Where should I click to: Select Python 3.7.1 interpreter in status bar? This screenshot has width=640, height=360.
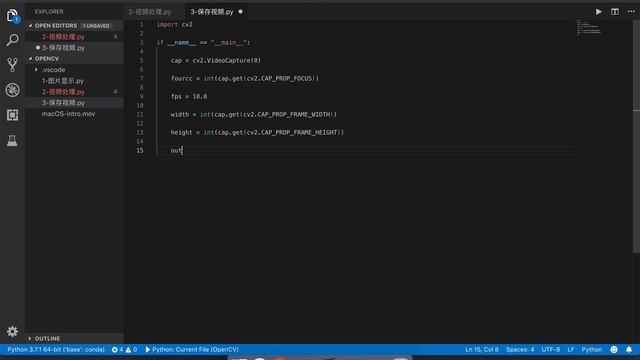tap(56, 349)
